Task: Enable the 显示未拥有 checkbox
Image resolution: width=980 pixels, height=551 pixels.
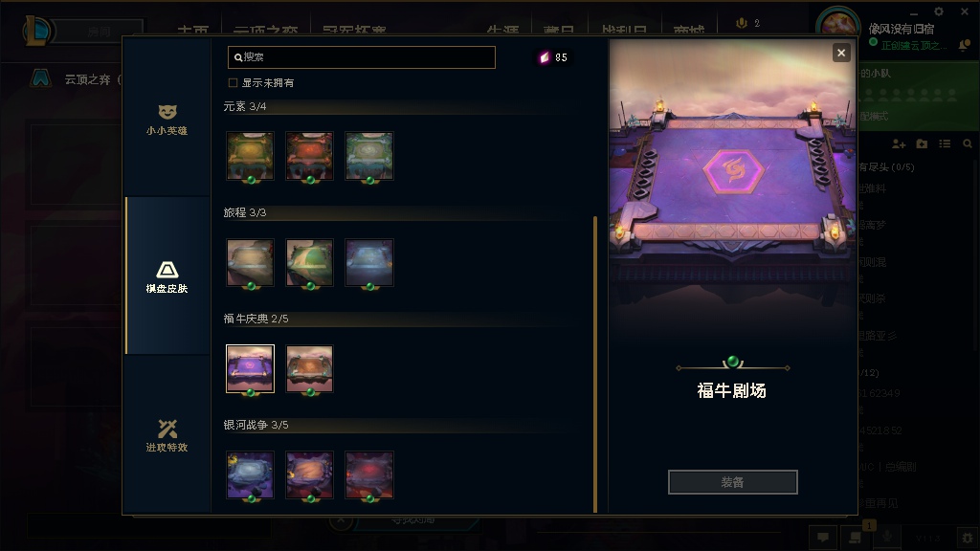Action: tap(234, 82)
